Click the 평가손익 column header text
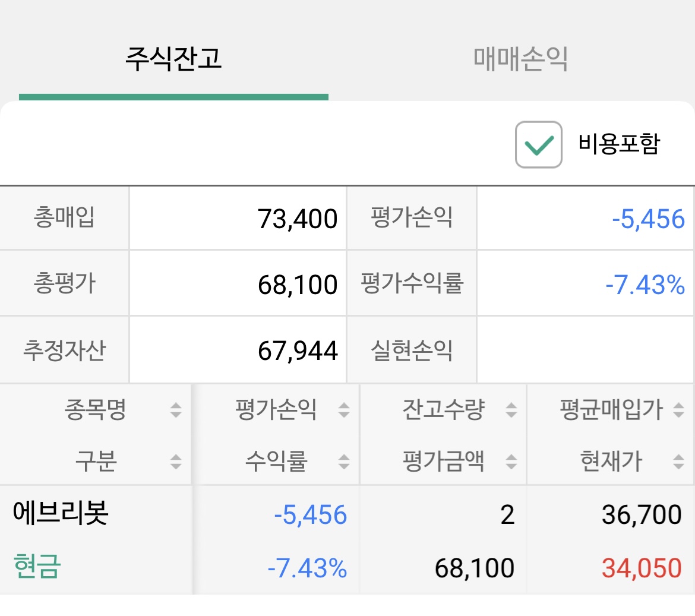 [276, 409]
